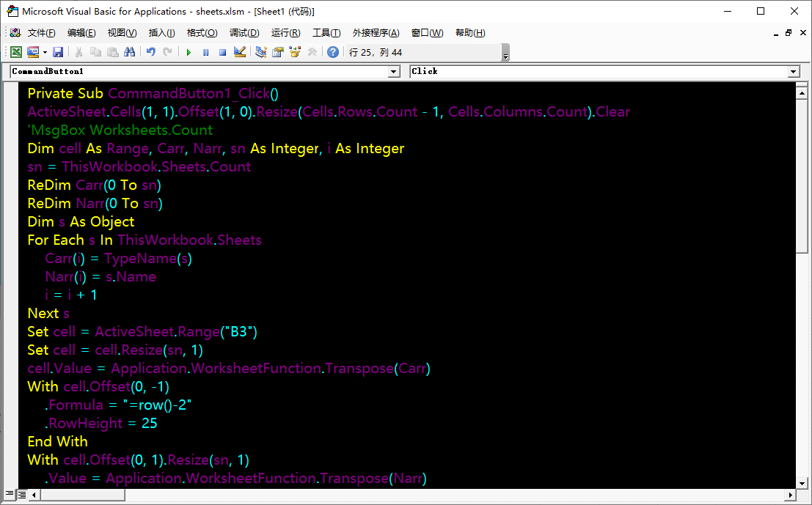812x505 pixels.
Task: Click the line sn = ThisWorkbook.Sheets.Count
Action: pos(139,166)
